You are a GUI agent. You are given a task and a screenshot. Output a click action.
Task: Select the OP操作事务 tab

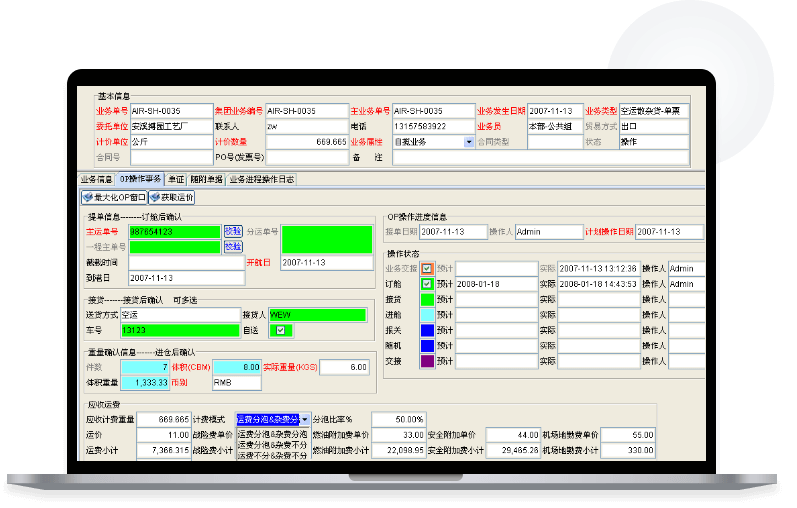click(140, 179)
